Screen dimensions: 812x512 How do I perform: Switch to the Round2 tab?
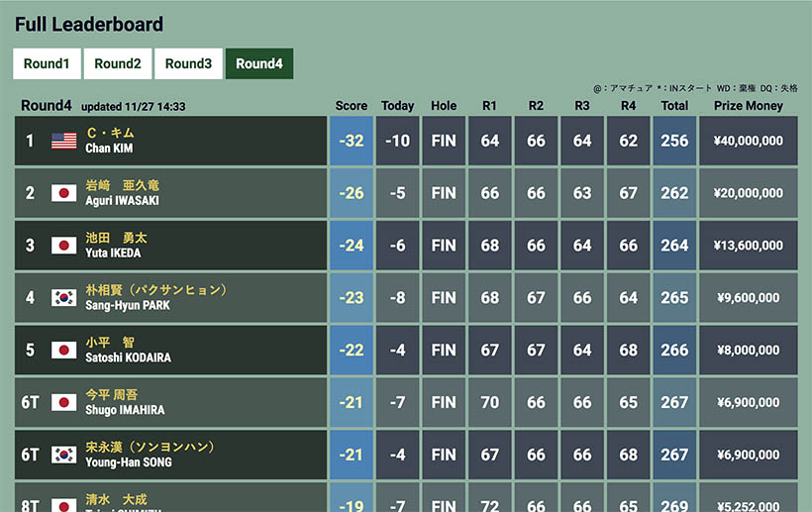(x=118, y=63)
